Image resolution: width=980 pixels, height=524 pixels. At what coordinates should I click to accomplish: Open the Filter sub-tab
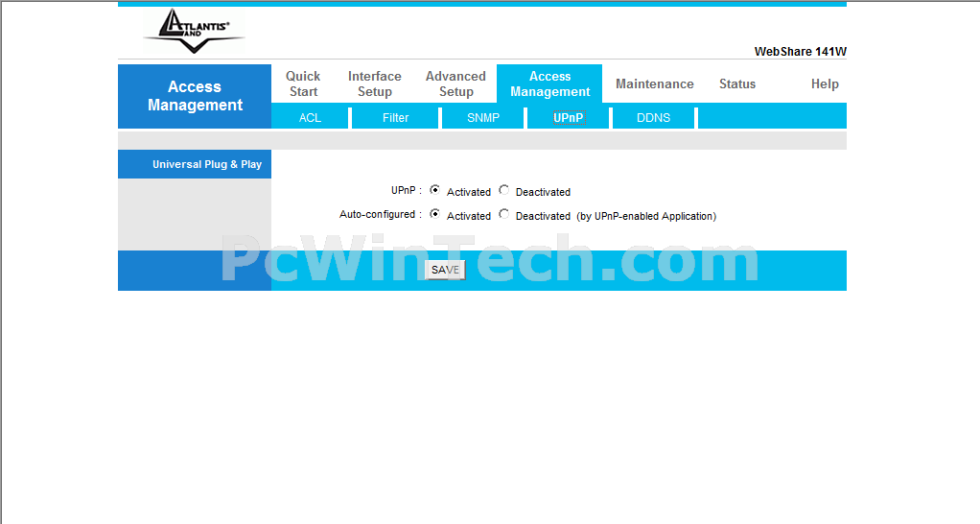coord(396,117)
